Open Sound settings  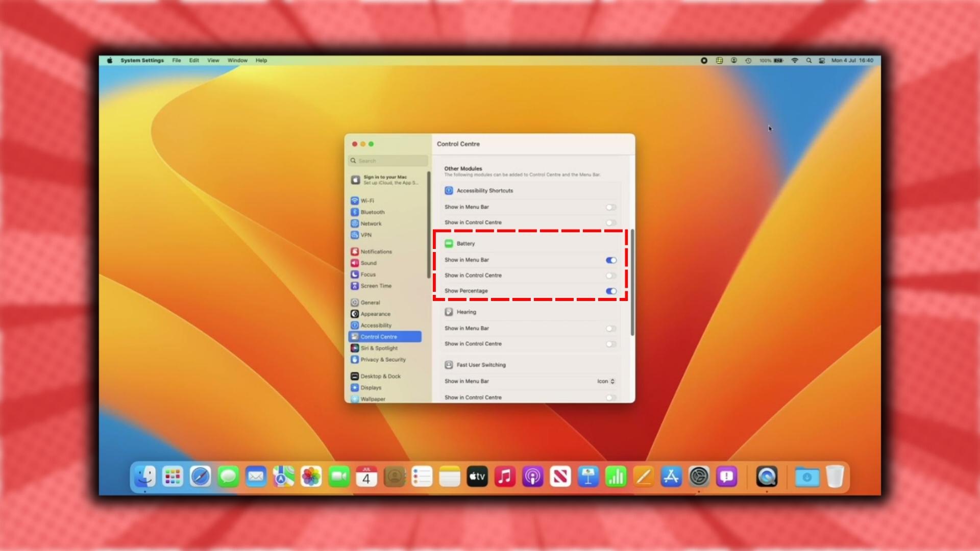click(364, 263)
